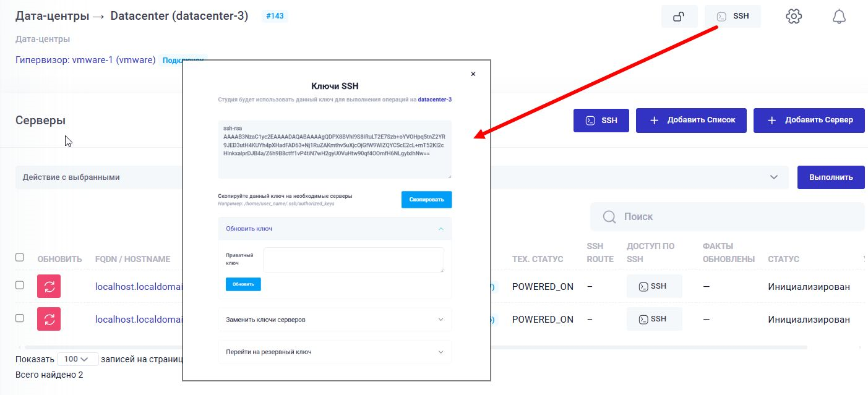Click the "Приватный ключ" text field
The width and height of the screenshot is (868, 395).
[x=353, y=260]
